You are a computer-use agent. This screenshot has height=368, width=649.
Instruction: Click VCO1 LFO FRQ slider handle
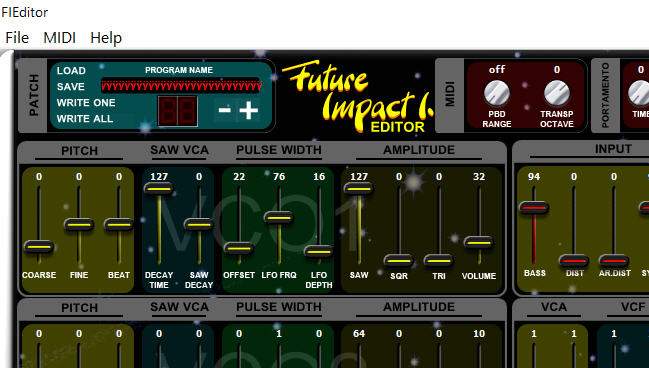279,217
